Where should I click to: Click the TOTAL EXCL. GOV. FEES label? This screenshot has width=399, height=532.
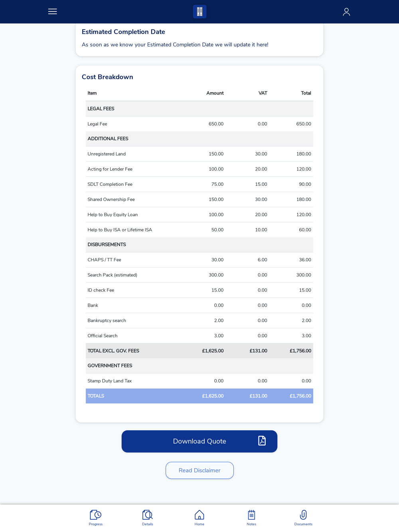113,351
